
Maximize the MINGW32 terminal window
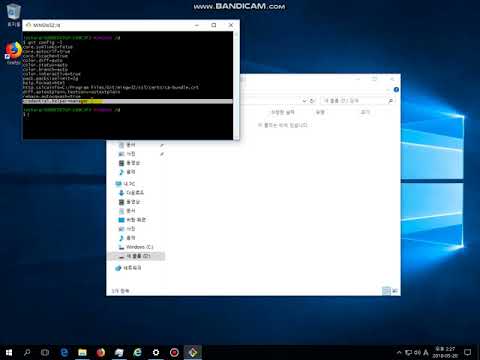click(214, 25)
